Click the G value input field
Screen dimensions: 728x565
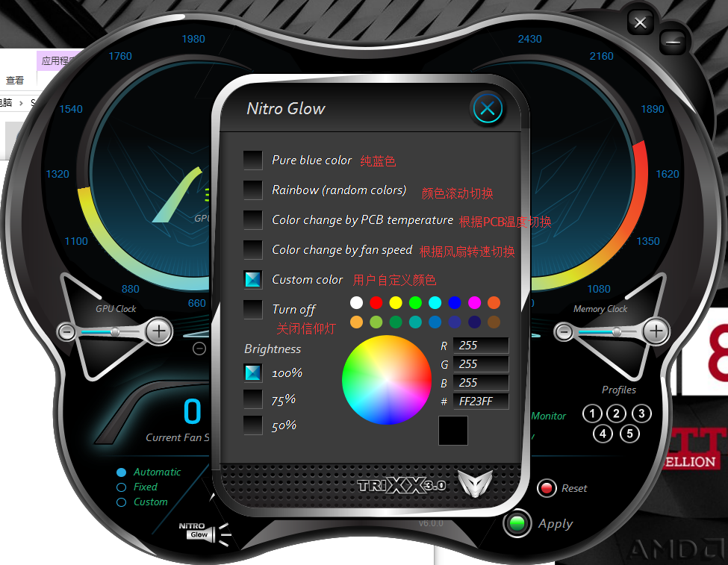click(481, 364)
